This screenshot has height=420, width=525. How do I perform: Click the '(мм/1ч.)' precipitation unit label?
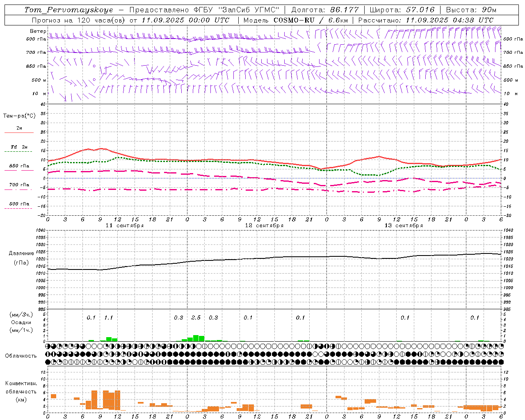(x=21, y=330)
